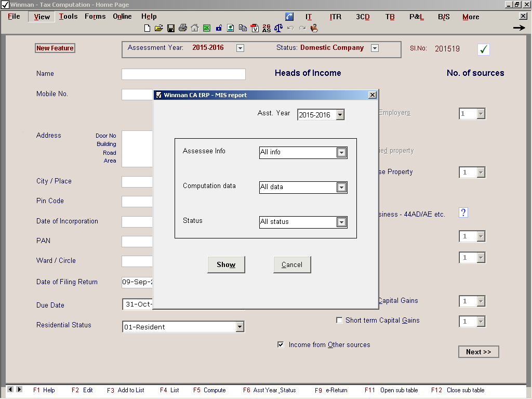
Task: Expand the Assessee Info dropdown
Action: coord(342,153)
